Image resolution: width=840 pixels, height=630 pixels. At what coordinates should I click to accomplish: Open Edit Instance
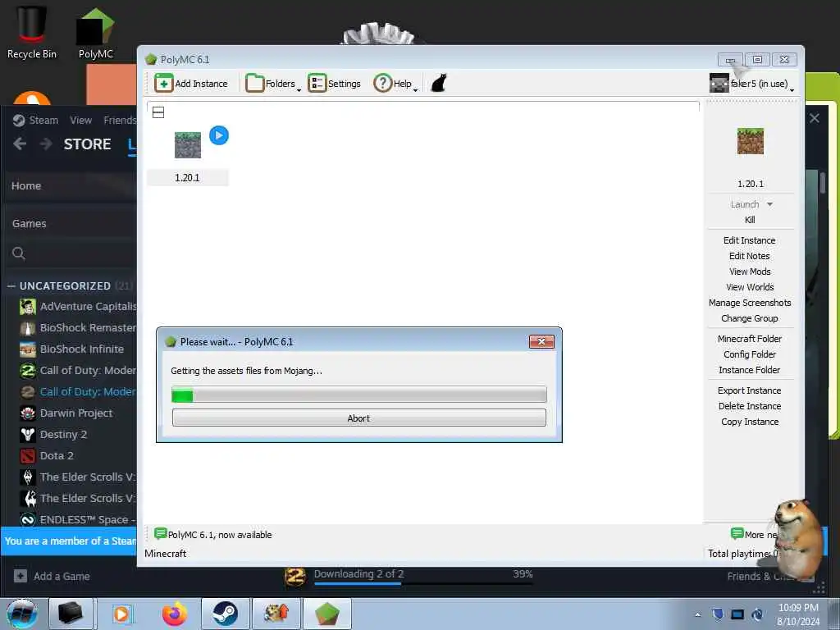[x=749, y=240]
